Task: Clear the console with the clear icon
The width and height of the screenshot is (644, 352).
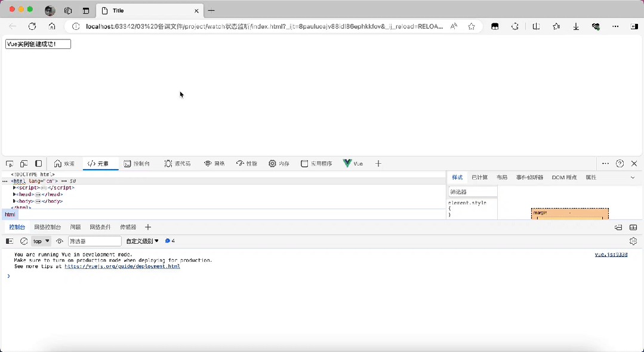Action: (x=24, y=241)
